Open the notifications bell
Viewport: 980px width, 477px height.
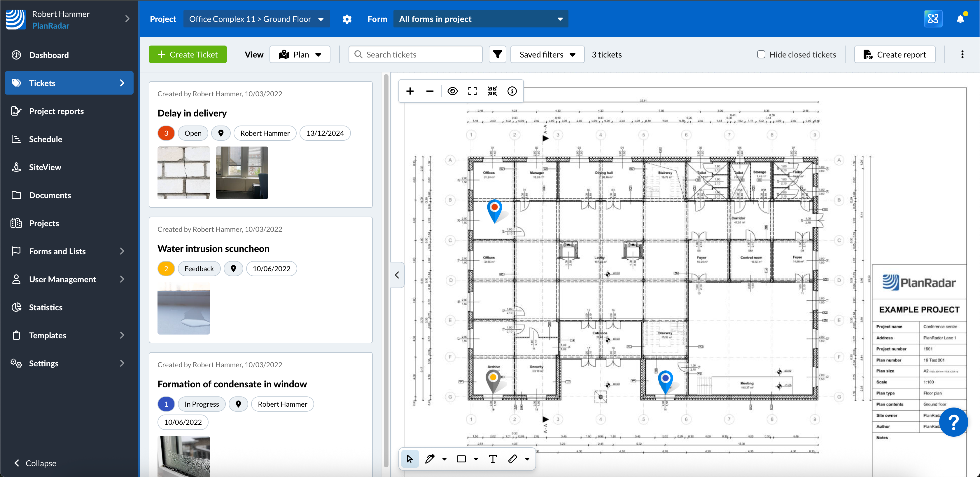pos(960,19)
